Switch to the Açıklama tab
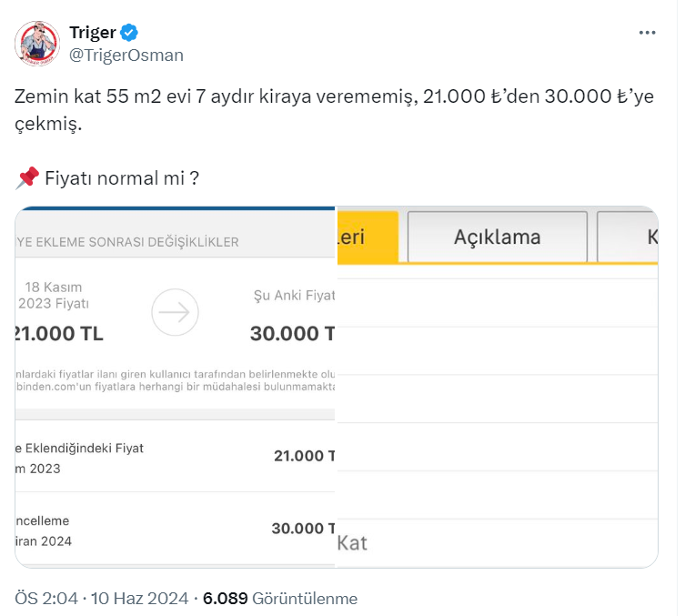This screenshot has height=616, width=695. [497, 237]
